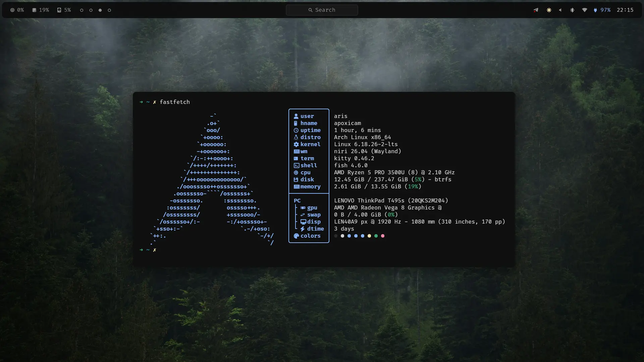Click the "AMD Ryzen 5 PRO 3500U" line
Image resolution: width=644 pixels, height=362 pixels.
[x=394, y=173]
